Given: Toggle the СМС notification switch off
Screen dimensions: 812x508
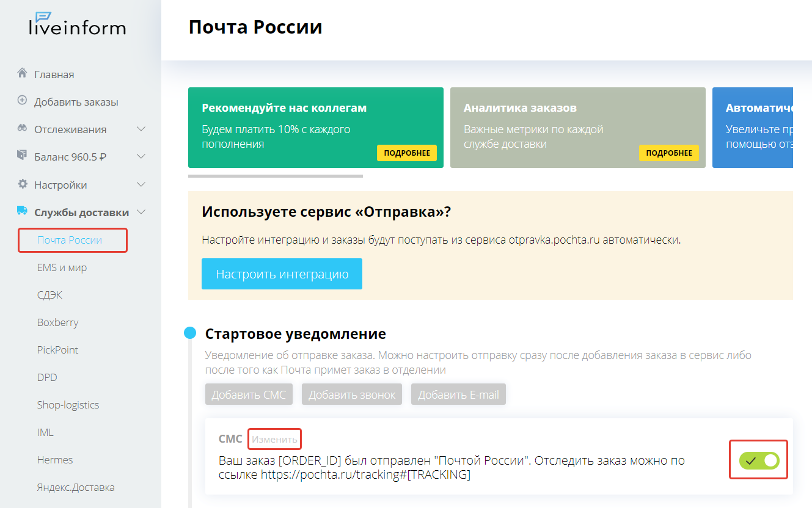Looking at the screenshot, I should pos(759,460).
